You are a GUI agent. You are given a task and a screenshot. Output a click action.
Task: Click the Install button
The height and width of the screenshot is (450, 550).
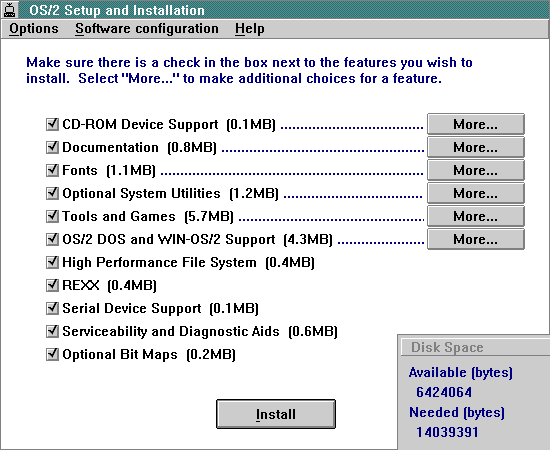click(x=276, y=414)
